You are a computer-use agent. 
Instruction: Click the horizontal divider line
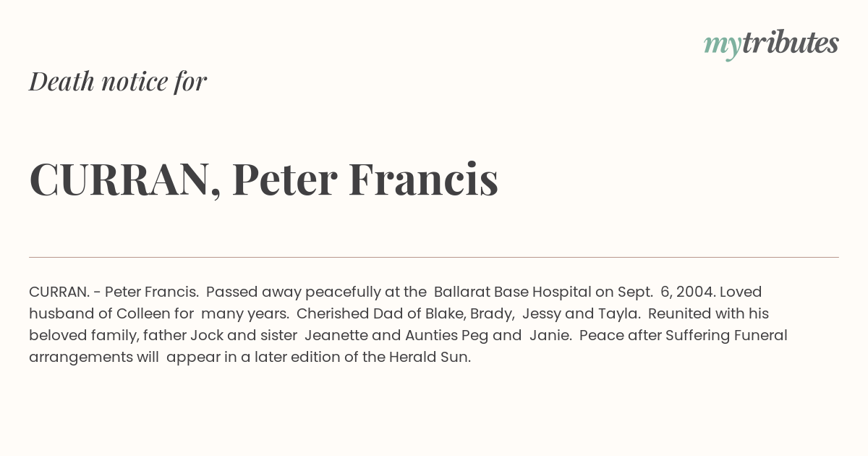(x=434, y=257)
